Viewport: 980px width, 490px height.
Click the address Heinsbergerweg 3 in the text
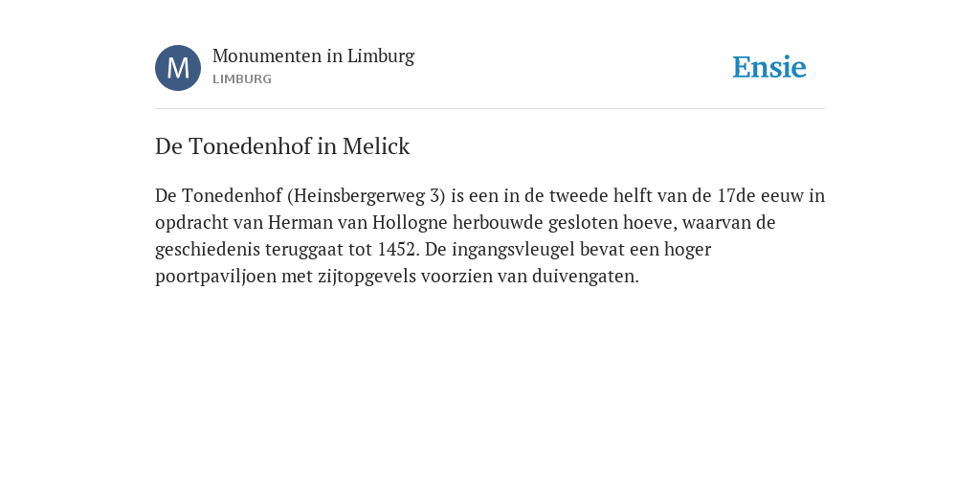pyautogui.click(x=367, y=196)
